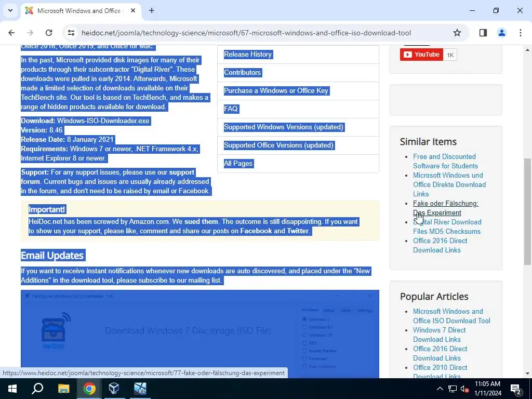Open the last pinned taskbar application
This screenshot has height=399, width=532.
(x=140, y=389)
